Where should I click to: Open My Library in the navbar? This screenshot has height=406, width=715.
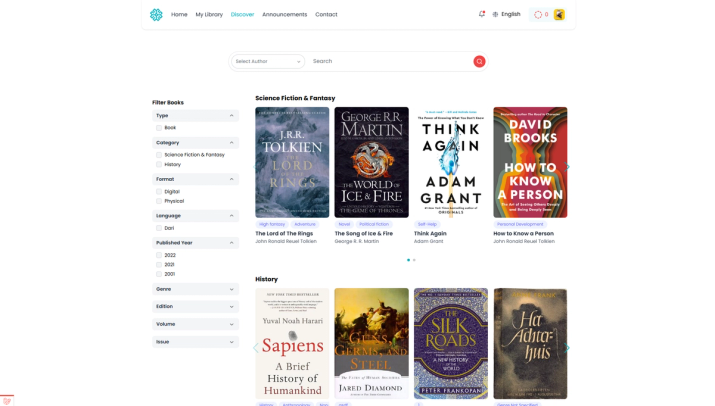pyautogui.click(x=209, y=15)
